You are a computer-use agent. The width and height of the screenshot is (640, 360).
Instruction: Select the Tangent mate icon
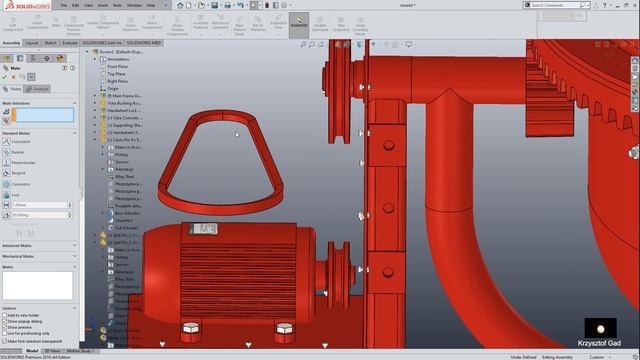pos(6,173)
